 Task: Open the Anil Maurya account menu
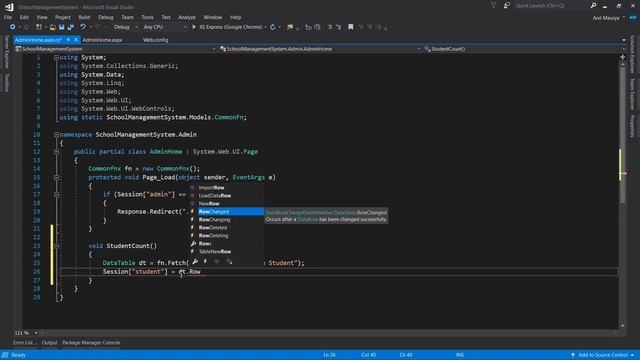[608, 18]
